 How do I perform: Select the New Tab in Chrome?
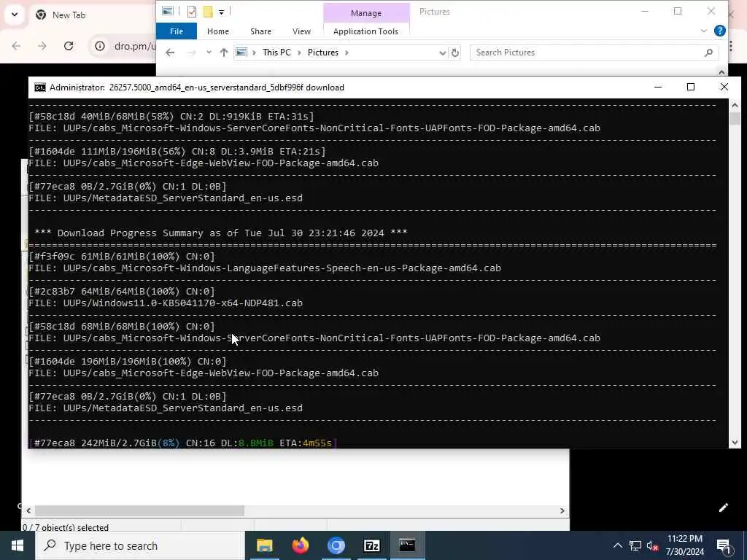(69, 15)
